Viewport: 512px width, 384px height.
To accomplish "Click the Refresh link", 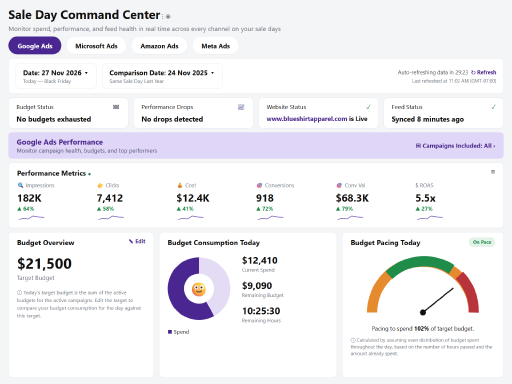I will point(484,72).
